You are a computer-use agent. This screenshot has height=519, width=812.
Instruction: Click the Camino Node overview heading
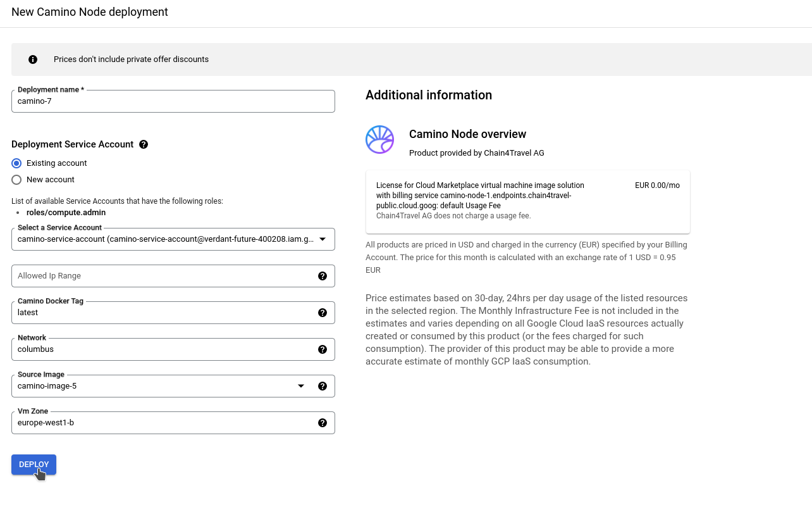coord(467,134)
